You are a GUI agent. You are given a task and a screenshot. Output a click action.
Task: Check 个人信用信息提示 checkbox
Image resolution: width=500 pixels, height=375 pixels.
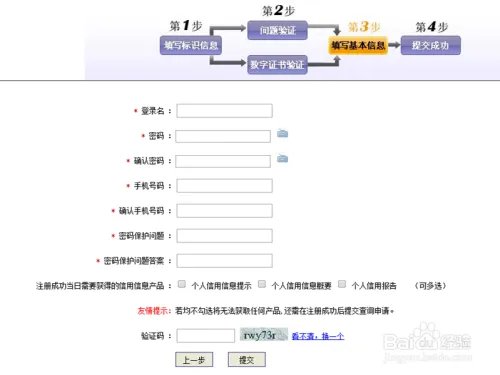click(x=182, y=284)
